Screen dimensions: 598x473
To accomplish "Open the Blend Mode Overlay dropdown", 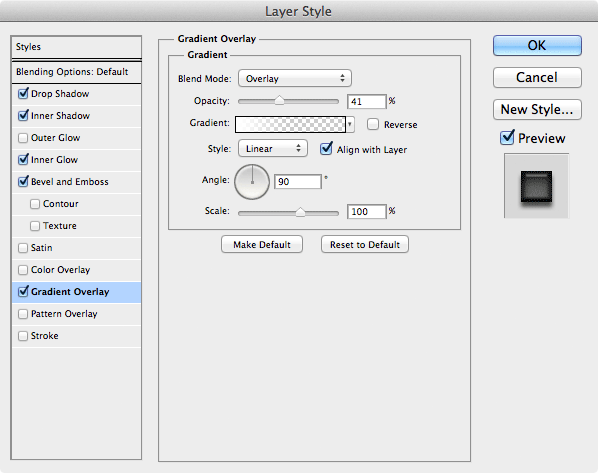I will click(x=295, y=78).
